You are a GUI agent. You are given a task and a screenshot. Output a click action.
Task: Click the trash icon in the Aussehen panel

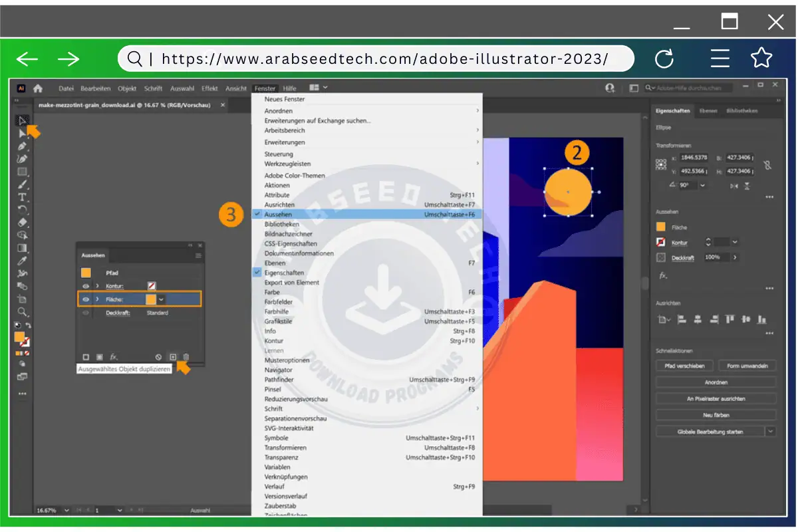[186, 357]
